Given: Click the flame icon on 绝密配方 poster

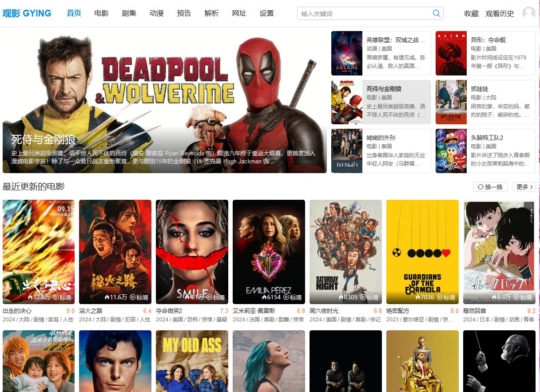Looking at the screenshot, I should [x=418, y=297].
